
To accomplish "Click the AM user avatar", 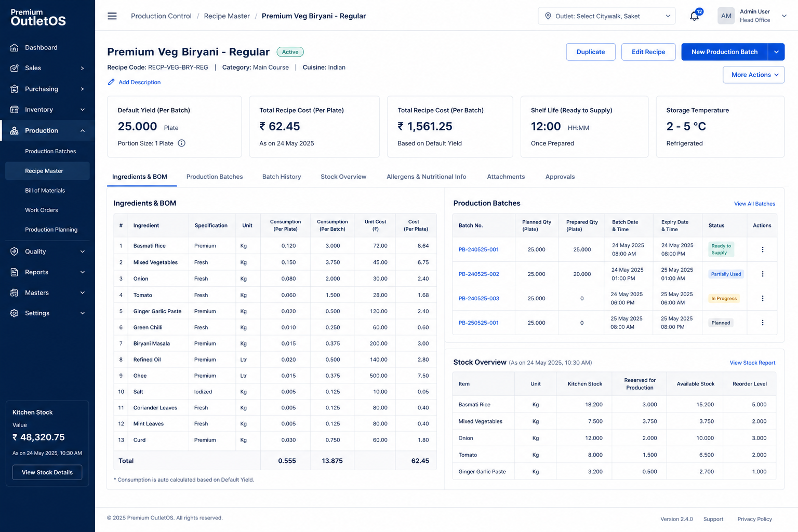I will pyautogui.click(x=726, y=16).
